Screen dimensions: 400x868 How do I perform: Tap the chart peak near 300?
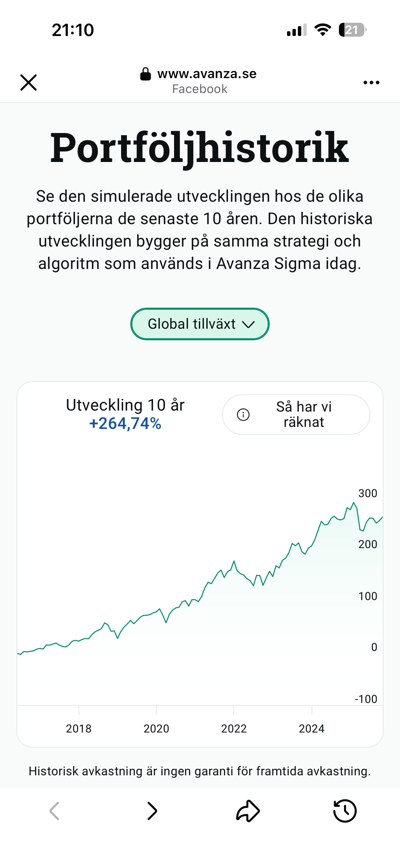point(354,503)
